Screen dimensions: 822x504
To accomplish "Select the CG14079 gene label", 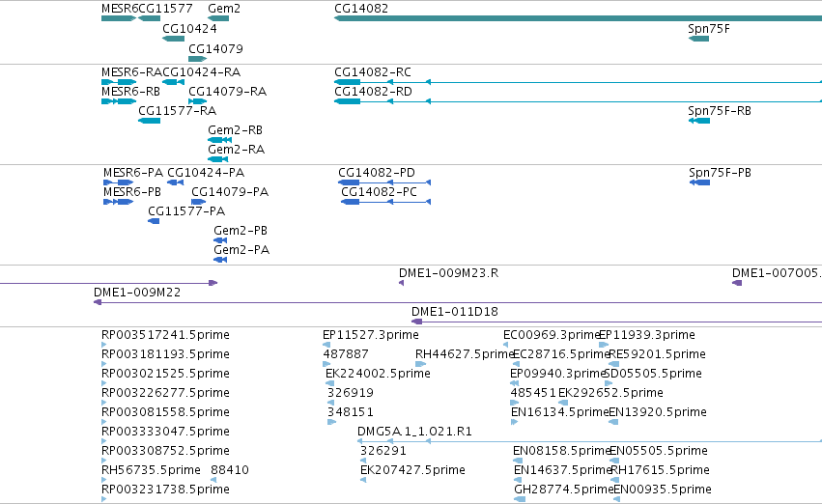I will tap(215, 49).
